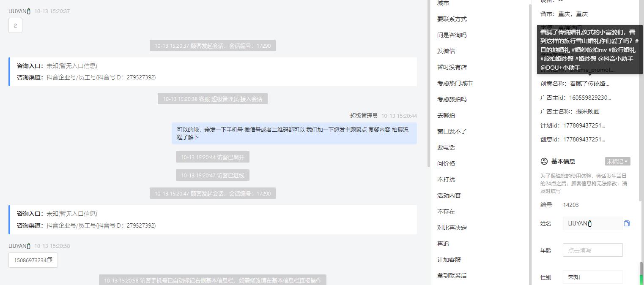Screen dimensions: 644x285
Task: Choose the 去哪拍 quick reply
Action: pyautogui.click(x=446, y=115)
